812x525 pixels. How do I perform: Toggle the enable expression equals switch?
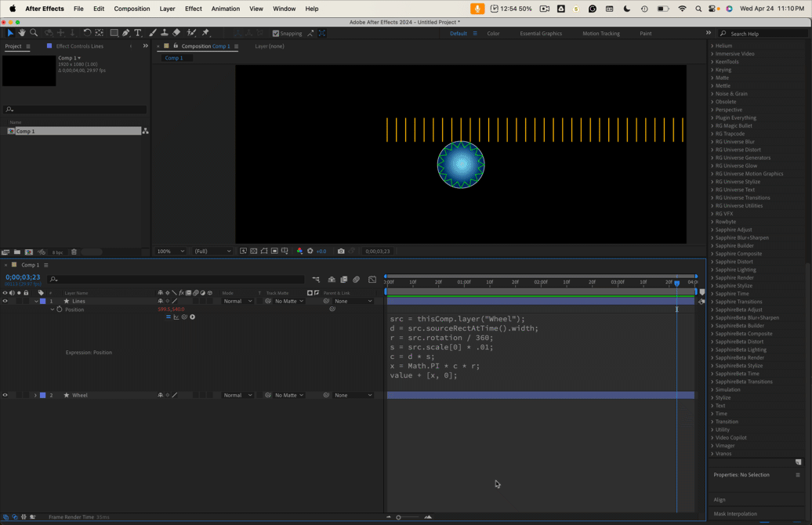[169, 317]
